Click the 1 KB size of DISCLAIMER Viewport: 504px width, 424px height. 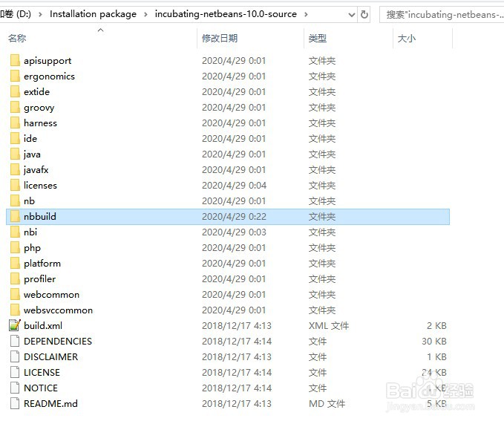point(436,357)
